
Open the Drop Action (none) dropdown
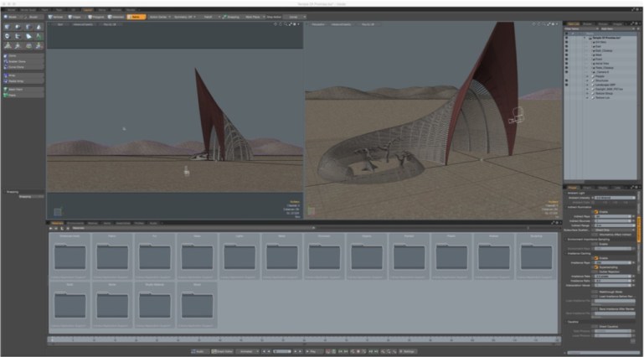(x=295, y=17)
